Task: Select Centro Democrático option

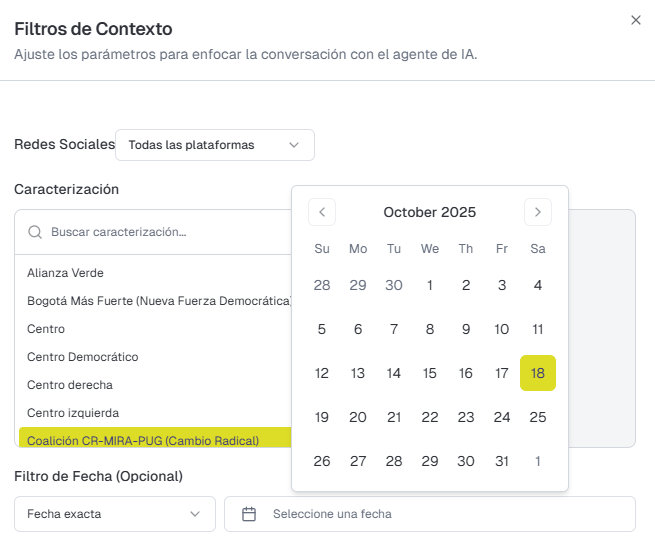Action: (x=83, y=357)
